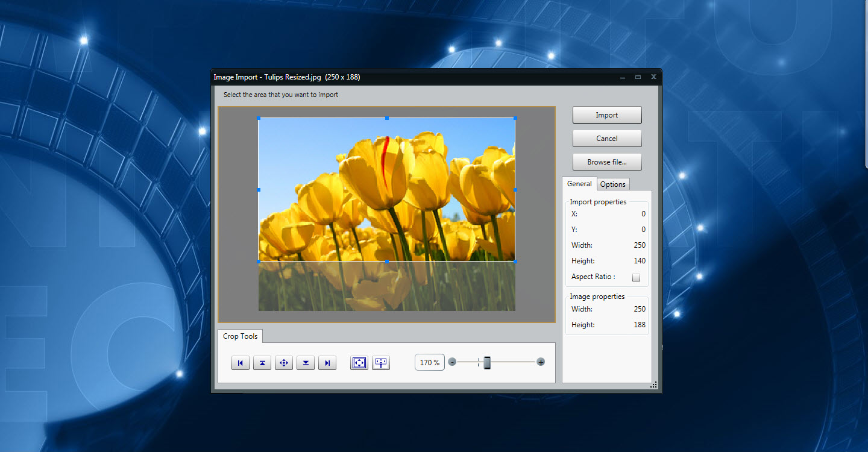The image size is (868, 452).
Task: Click the dialog resize grip corner
Action: coord(654,385)
